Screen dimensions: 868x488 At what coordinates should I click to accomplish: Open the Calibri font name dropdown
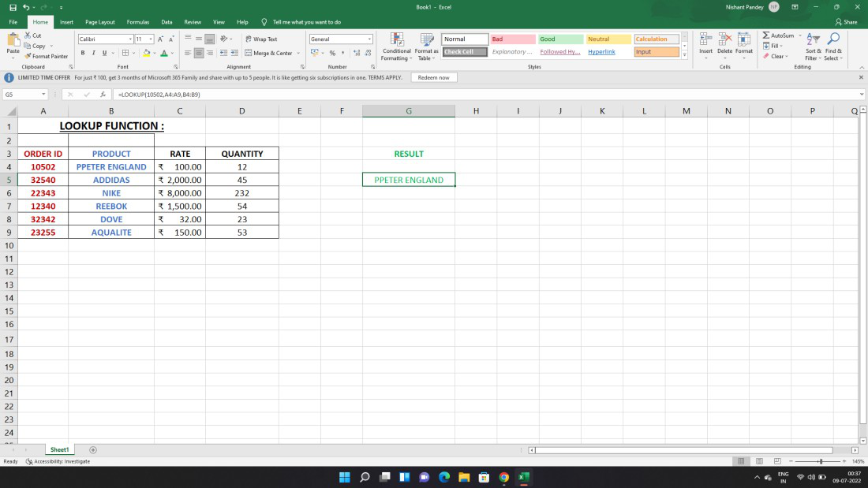point(130,39)
